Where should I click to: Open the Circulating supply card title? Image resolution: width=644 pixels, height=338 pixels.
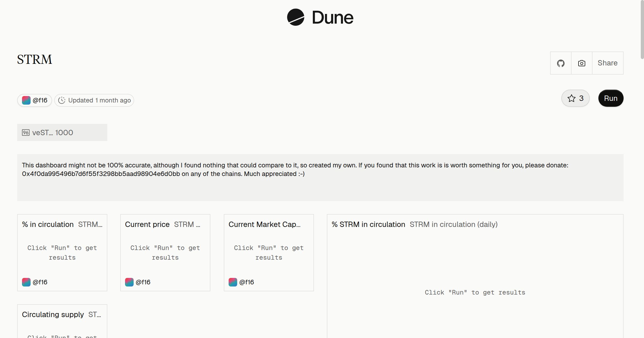(x=53, y=314)
